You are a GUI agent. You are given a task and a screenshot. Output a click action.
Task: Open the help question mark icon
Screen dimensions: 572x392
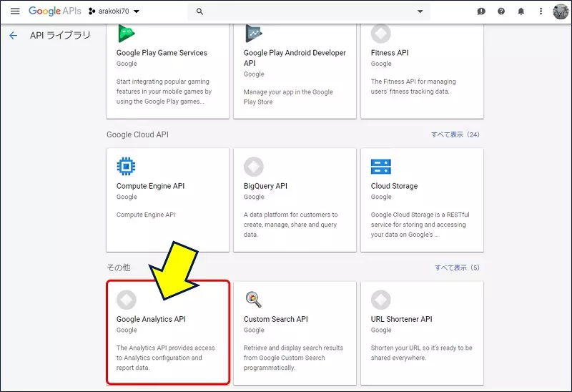501,11
